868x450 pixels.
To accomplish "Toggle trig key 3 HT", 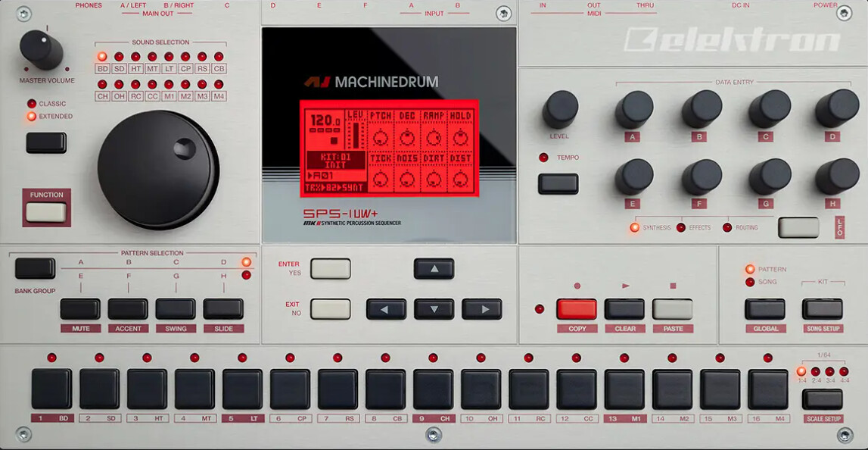I will point(148,389).
